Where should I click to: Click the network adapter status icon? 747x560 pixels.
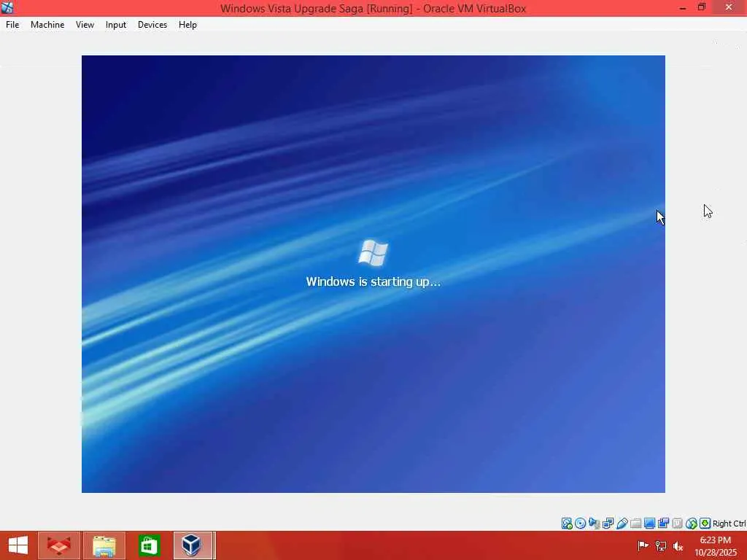coord(608,524)
